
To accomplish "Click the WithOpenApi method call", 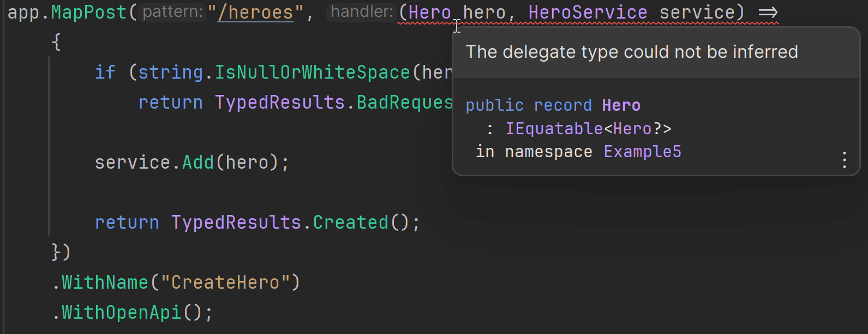I will coord(121,313).
